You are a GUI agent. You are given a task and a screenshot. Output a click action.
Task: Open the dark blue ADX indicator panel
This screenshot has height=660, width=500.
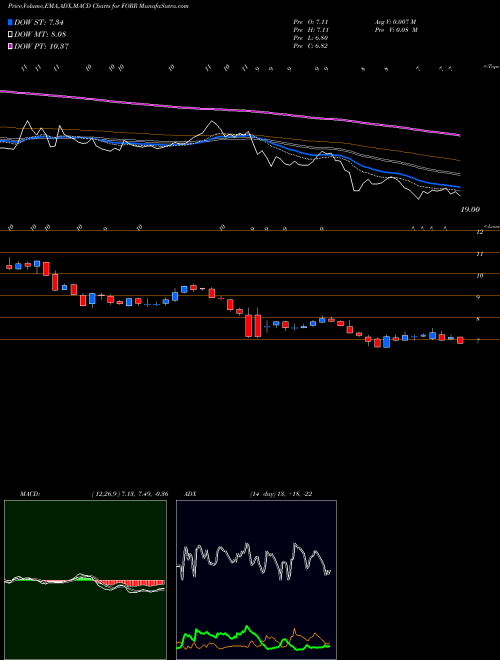(256, 580)
